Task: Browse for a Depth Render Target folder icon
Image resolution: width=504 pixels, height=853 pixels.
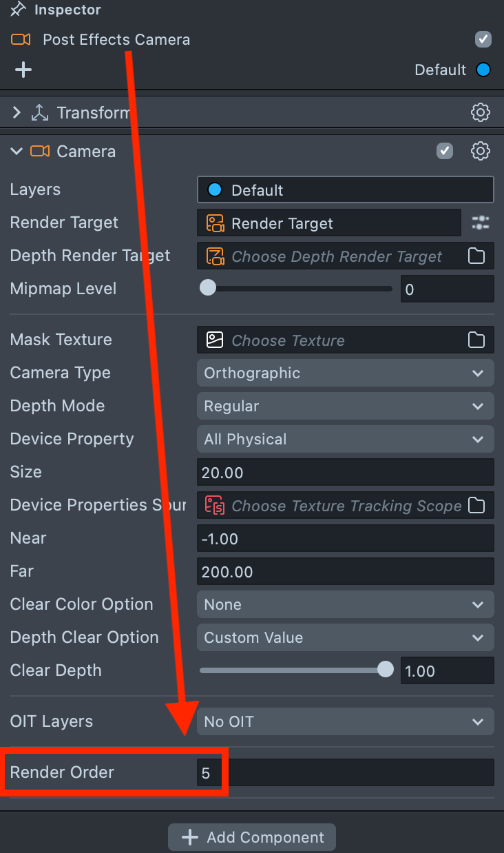Action: [x=476, y=256]
